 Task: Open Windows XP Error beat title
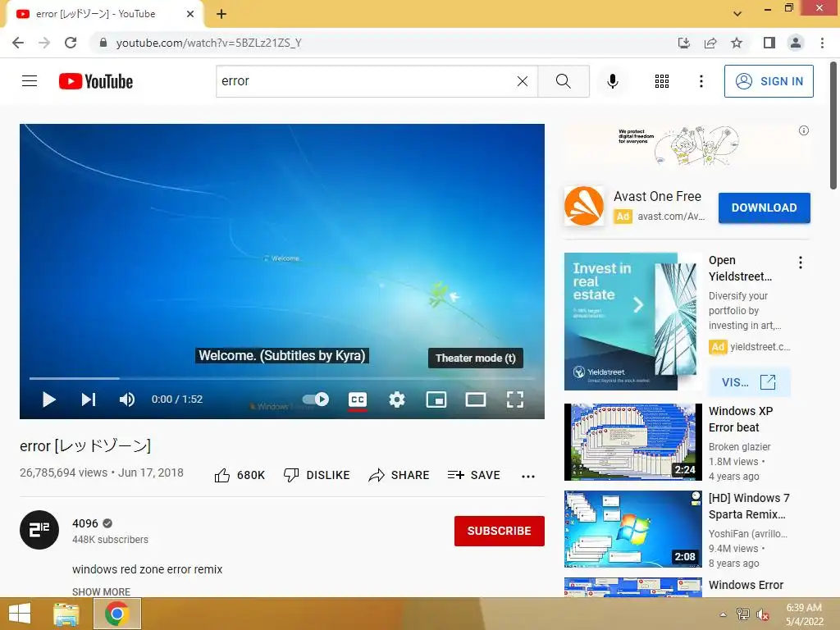click(741, 419)
